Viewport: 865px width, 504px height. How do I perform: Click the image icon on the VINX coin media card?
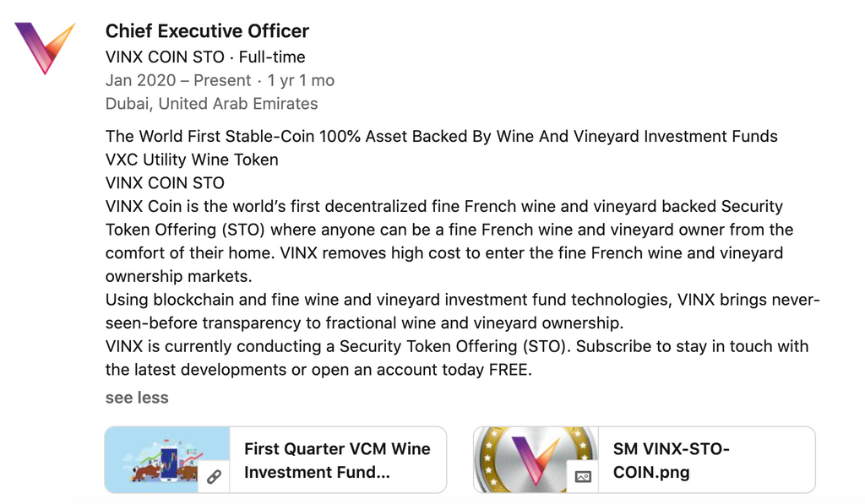(x=583, y=476)
